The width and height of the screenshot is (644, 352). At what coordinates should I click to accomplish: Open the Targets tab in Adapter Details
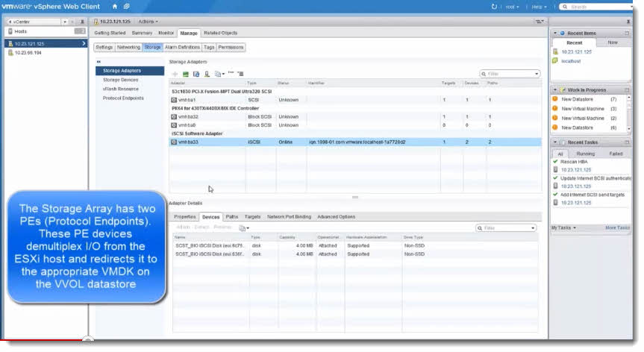252,216
